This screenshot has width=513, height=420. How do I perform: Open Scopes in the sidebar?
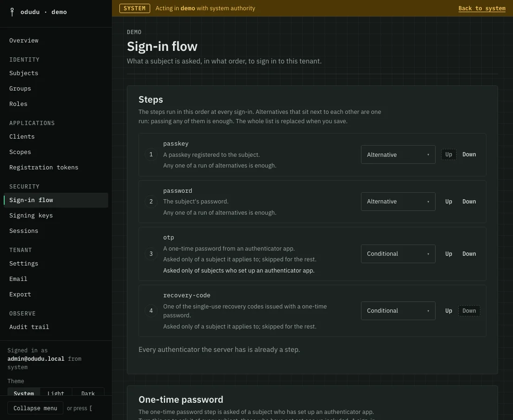coord(20,152)
